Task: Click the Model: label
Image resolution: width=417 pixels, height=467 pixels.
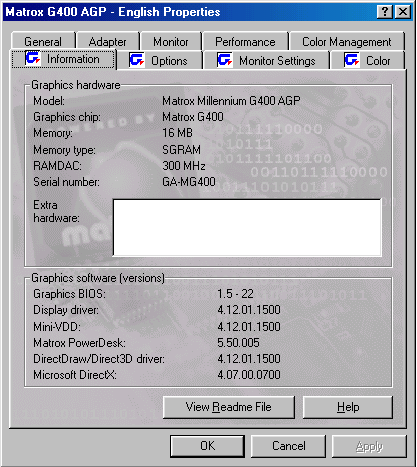Action: click(x=49, y=101)
